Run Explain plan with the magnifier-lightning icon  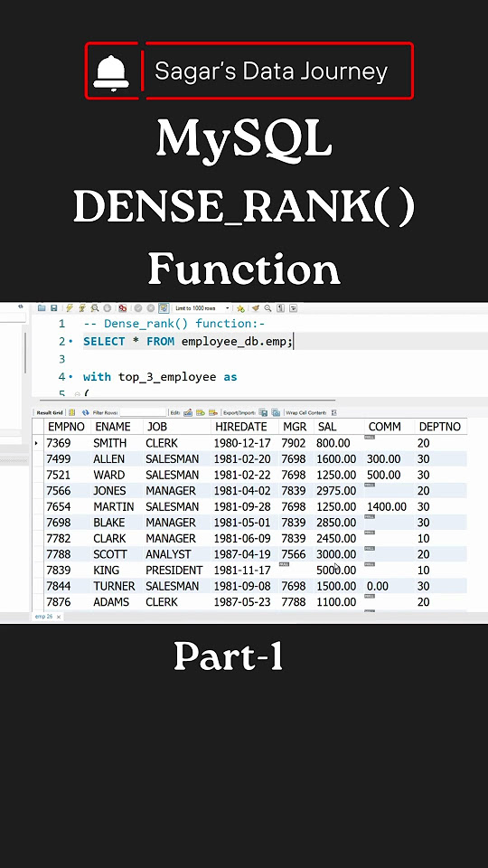(x=95, y=307)
